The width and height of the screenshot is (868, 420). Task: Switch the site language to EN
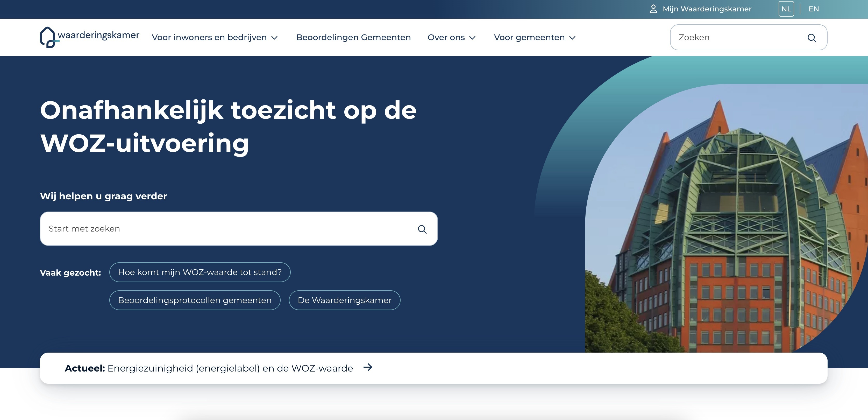coord(813,9)
